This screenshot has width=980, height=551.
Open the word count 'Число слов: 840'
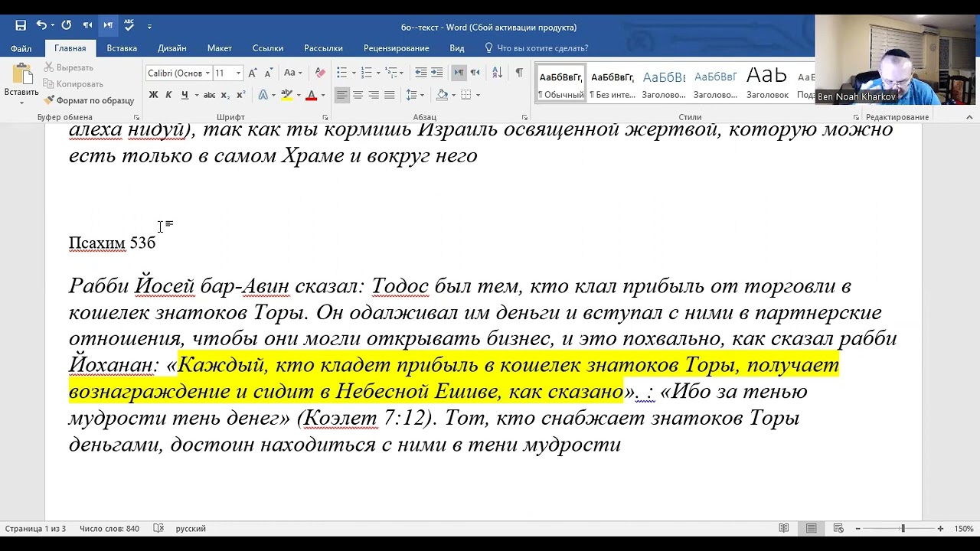[x=109, y=529]
